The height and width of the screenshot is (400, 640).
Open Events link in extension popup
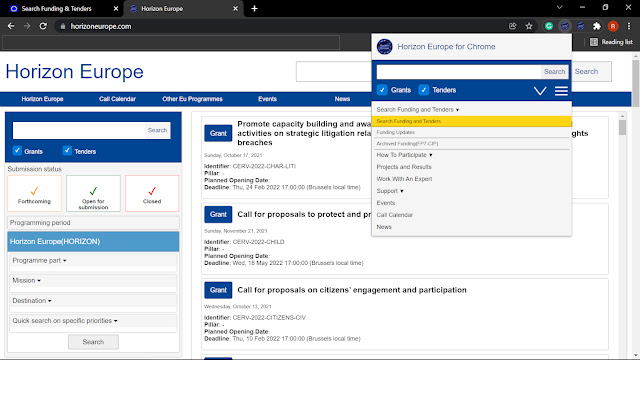[386, 203]
